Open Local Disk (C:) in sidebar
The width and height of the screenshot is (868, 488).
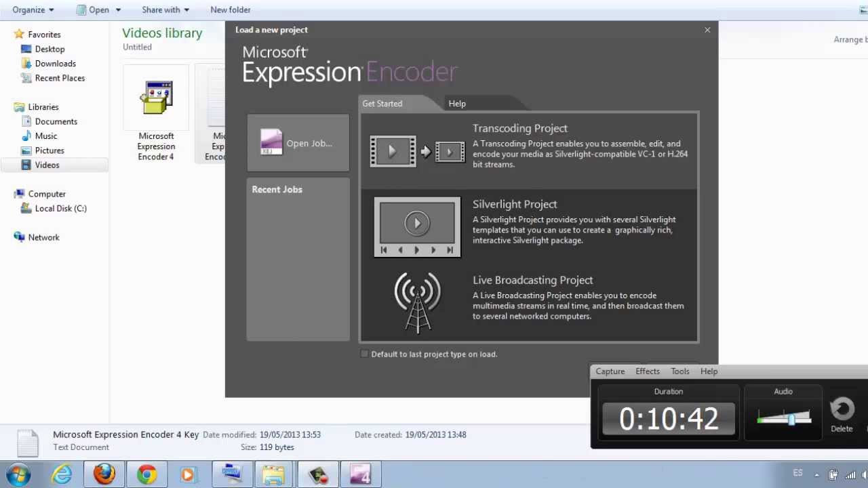point(60,209)
